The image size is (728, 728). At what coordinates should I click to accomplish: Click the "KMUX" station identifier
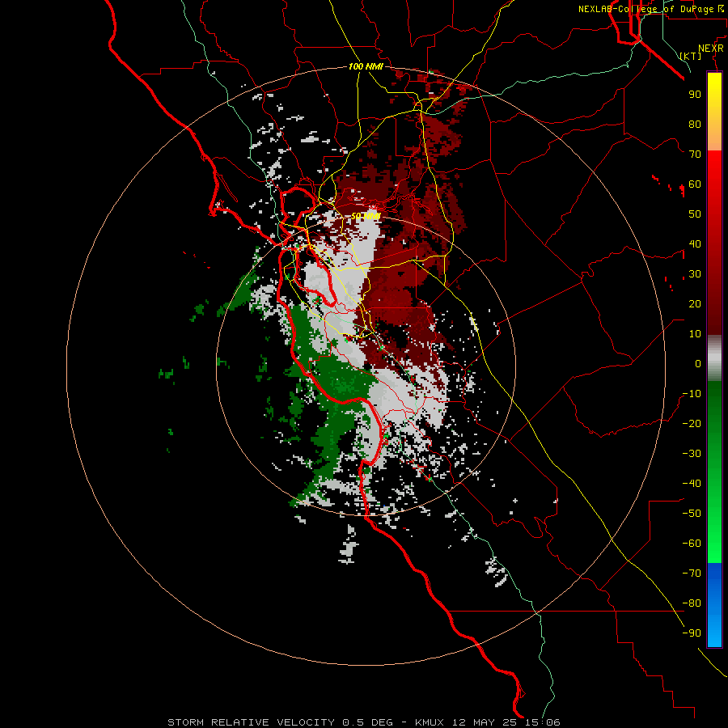tap(429, 722)
